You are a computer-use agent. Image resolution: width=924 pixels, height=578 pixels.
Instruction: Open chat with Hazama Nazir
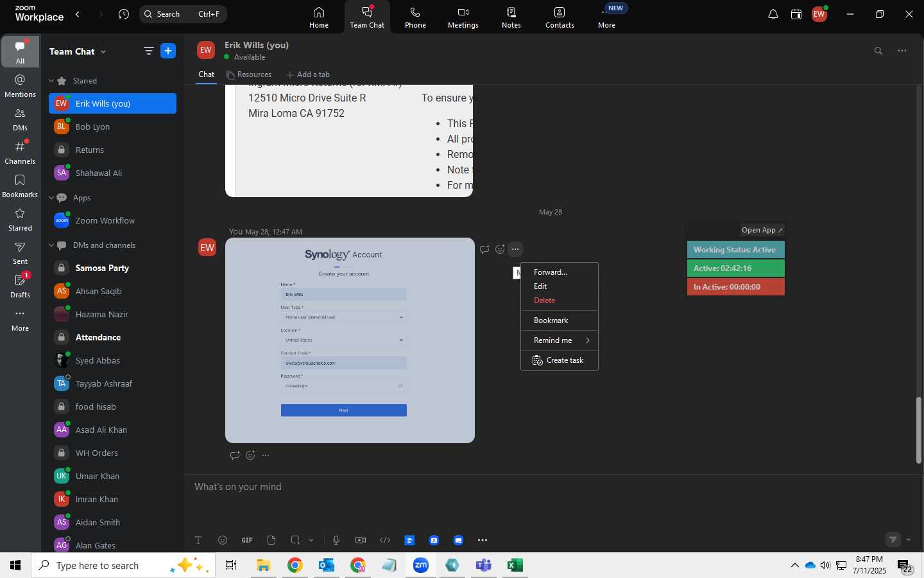[x=112, y=314]
